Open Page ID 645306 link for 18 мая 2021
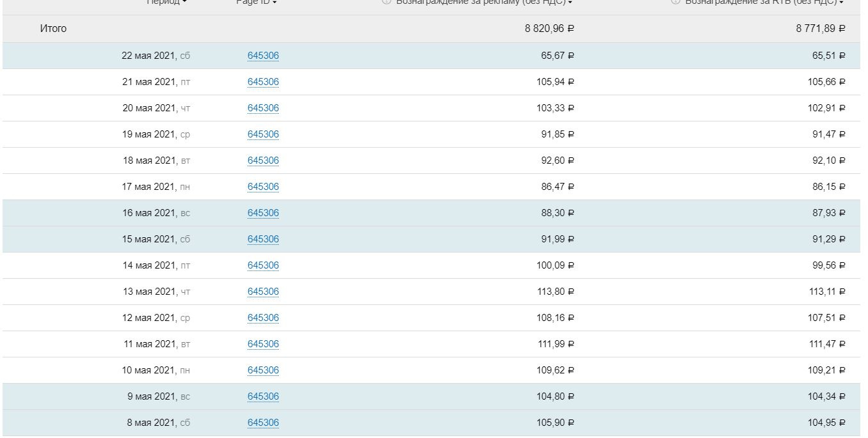This screenshot has height=438, width=868. click(x=263, y=160)
